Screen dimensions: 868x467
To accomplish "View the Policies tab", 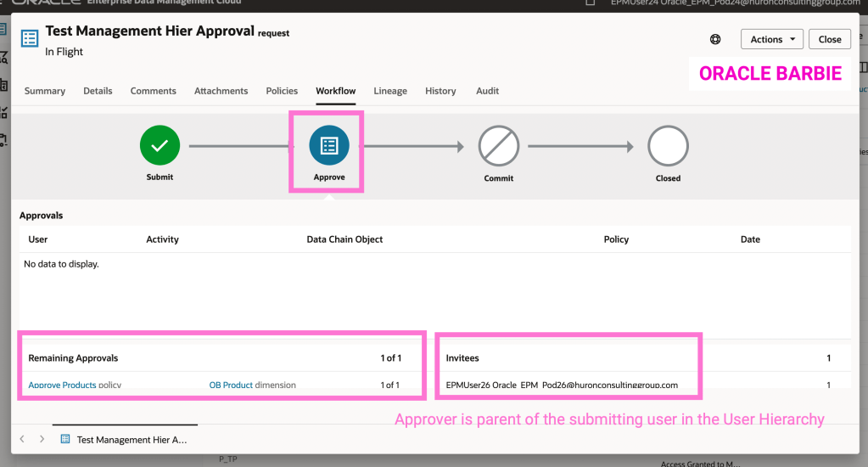I will (282, 91).
